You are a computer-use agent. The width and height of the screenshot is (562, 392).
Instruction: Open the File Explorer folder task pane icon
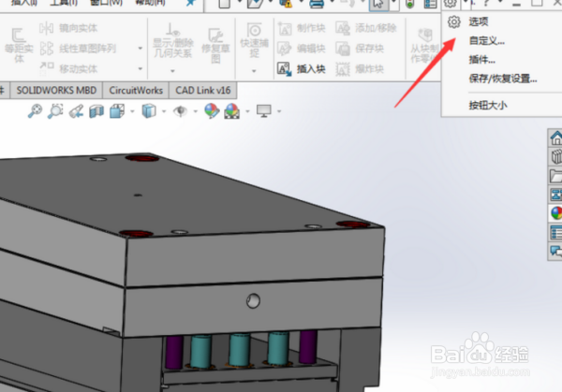coord(555,176)
